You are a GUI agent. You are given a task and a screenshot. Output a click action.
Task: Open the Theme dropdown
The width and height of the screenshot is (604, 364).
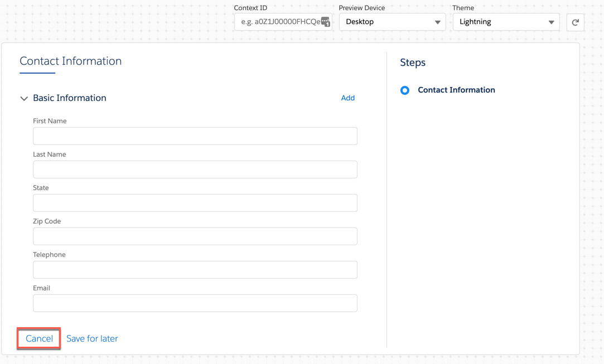(x=506, y=22)
